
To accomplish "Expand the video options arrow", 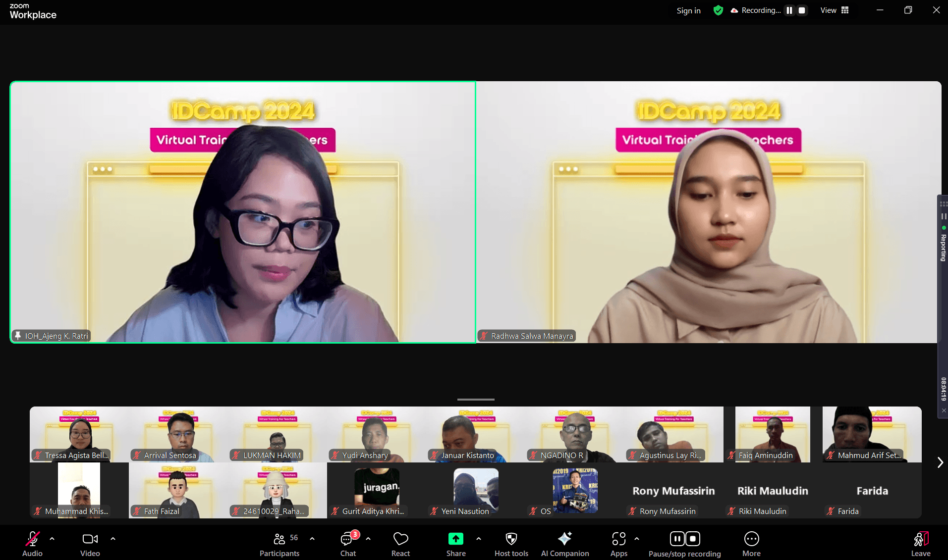I will point(113,539).
